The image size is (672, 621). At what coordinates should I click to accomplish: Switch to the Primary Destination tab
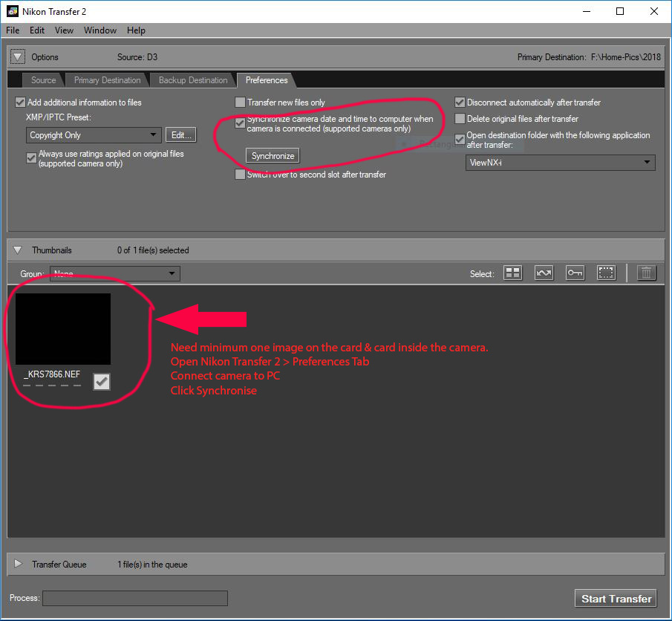pyautogui.click(x=107, y=80)
